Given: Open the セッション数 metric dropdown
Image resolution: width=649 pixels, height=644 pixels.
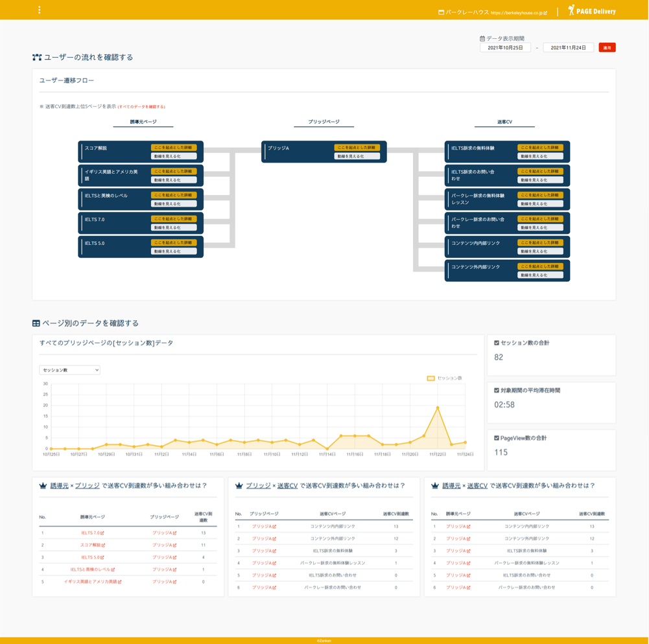Looking at the screenshot, I should pos(69,370).
